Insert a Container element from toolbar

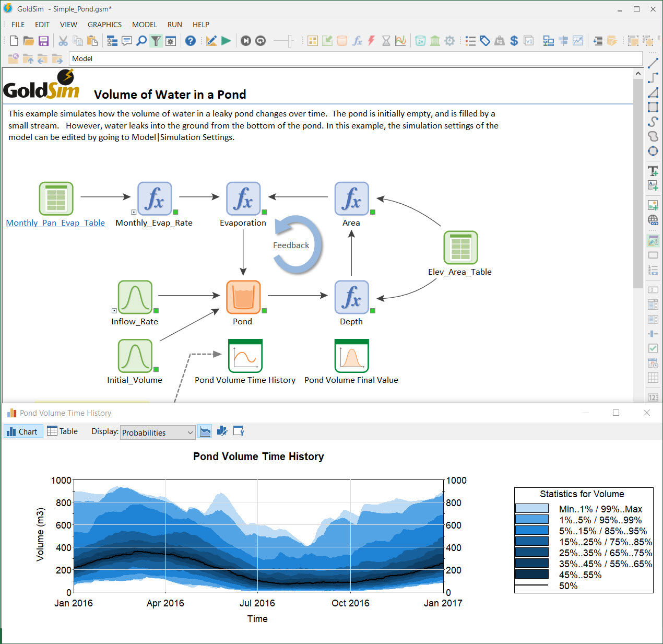coord(313,41)
